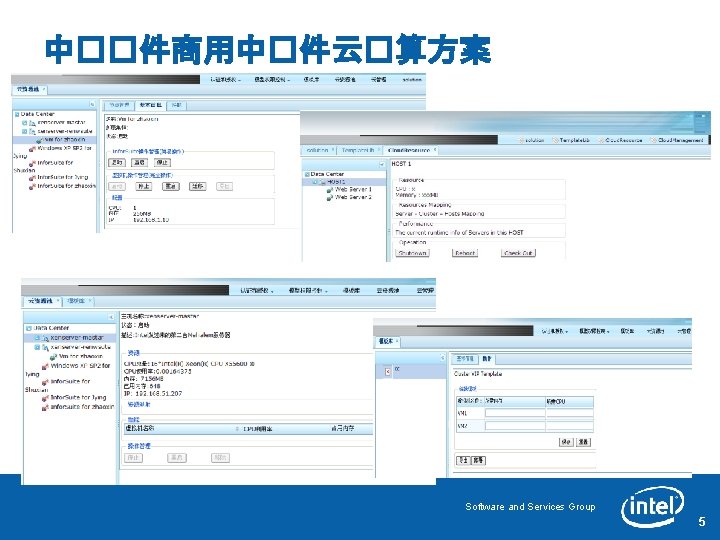Click third VM operation button in top-left window
Screen dimensions: 720x540
click(170, 186)
